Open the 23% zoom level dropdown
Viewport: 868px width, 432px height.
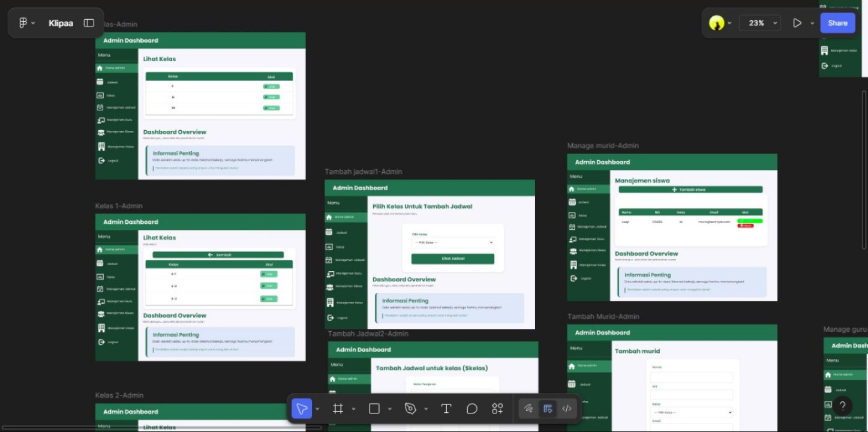[760, 23]
